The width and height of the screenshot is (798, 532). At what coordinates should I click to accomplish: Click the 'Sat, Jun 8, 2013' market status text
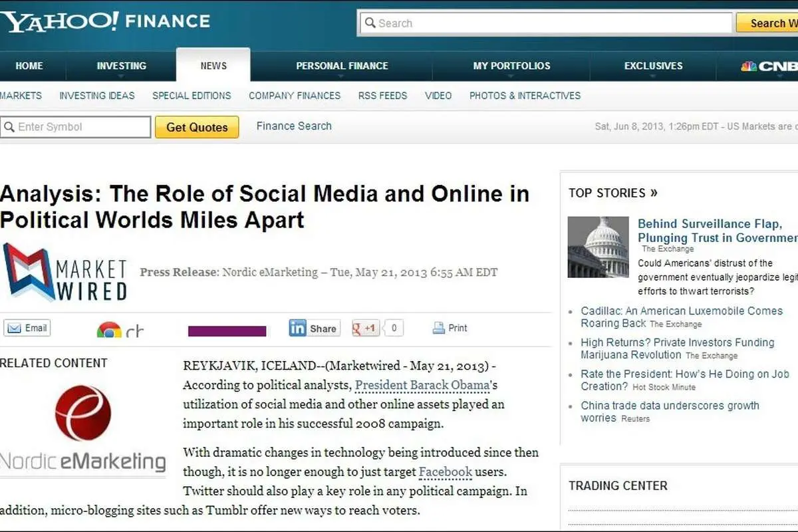695,126
